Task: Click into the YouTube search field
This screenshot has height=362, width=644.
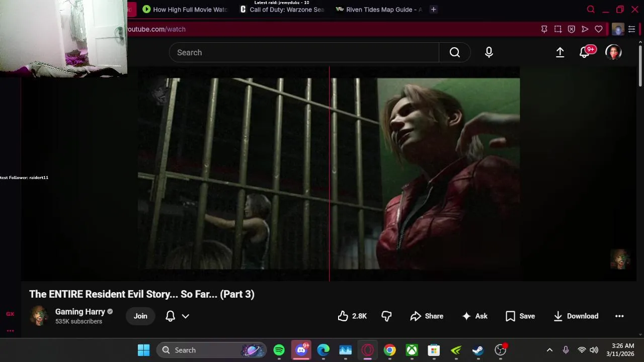Action: [x=304, y=52]
